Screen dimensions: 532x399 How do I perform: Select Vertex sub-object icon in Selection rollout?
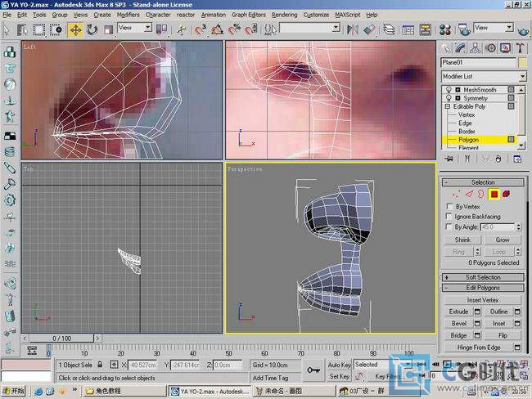pyautogui.click(x=457, y=195)
